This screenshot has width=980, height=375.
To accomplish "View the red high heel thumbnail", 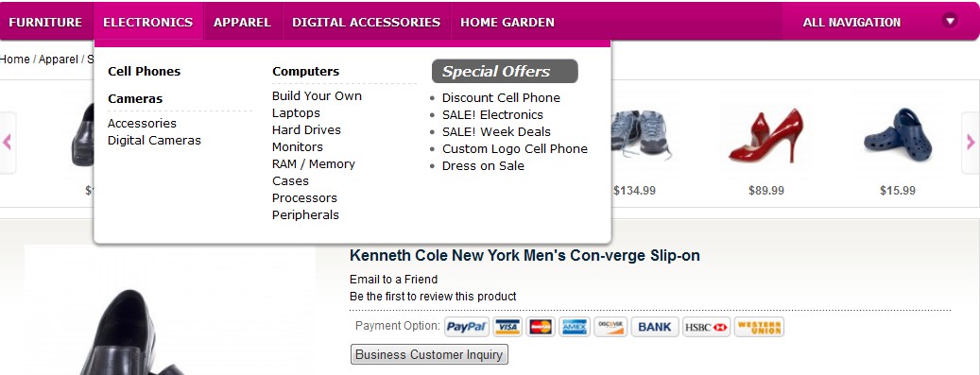I will [766, 136].
